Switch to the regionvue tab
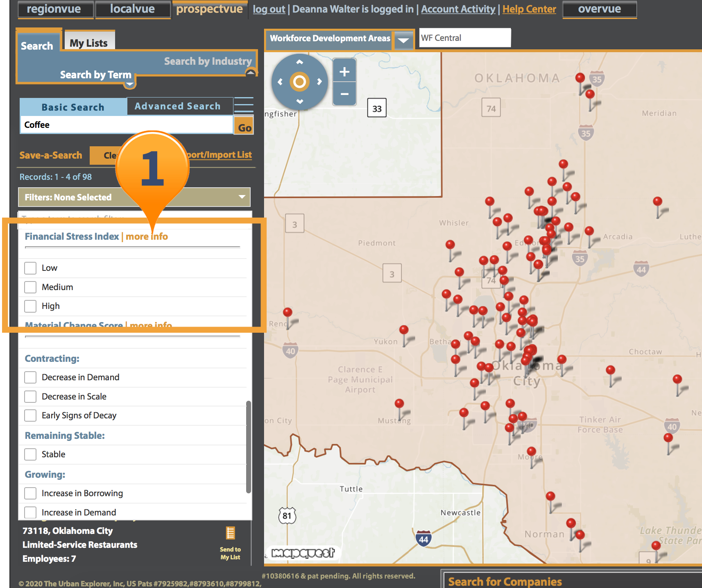 click(x=55, y=9)
